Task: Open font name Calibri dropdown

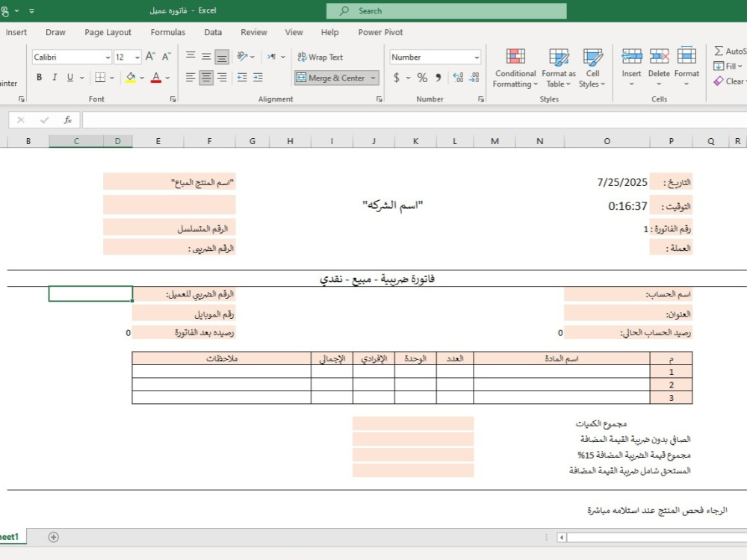Action: 108,57
